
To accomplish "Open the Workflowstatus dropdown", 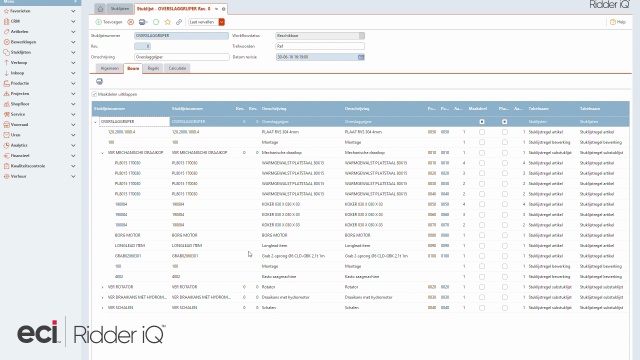I will (x=362, y=36).
